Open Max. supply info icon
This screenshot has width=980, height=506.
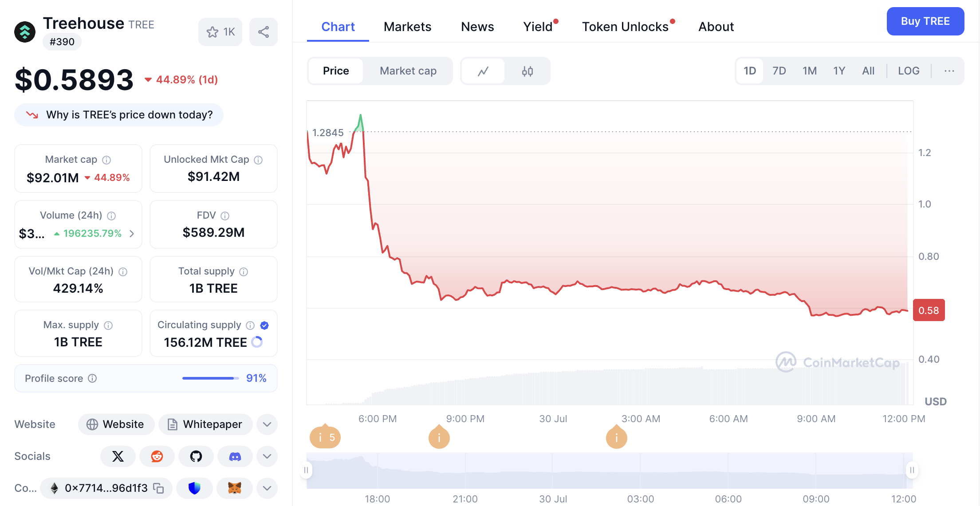tap(108, 326)
